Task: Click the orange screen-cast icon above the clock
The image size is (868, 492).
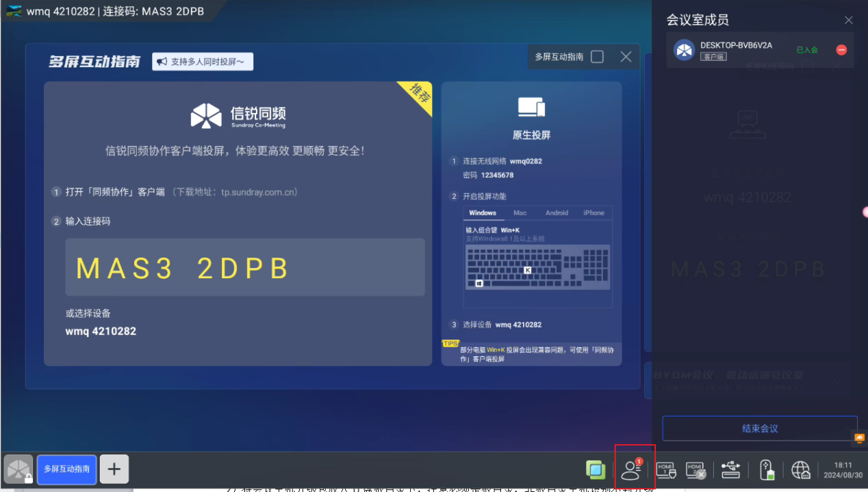Action: click(859, 438)
